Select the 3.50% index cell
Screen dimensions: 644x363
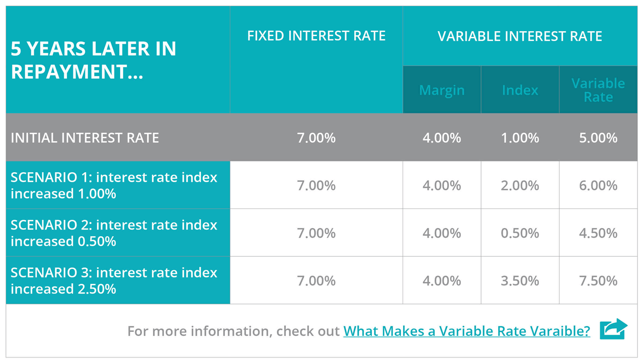pyautogui.click(x=520, y=280)
